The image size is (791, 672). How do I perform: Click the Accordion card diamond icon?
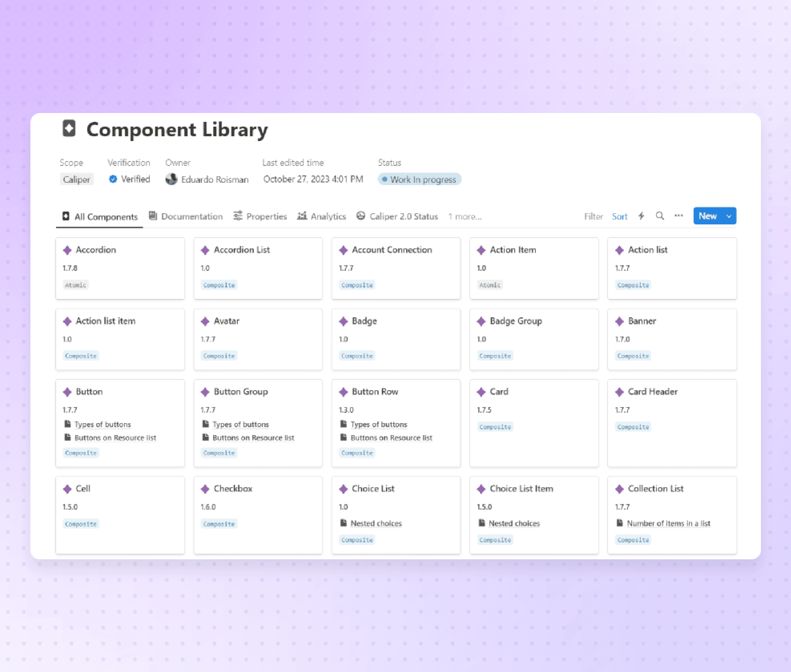(x=68, y=250)
